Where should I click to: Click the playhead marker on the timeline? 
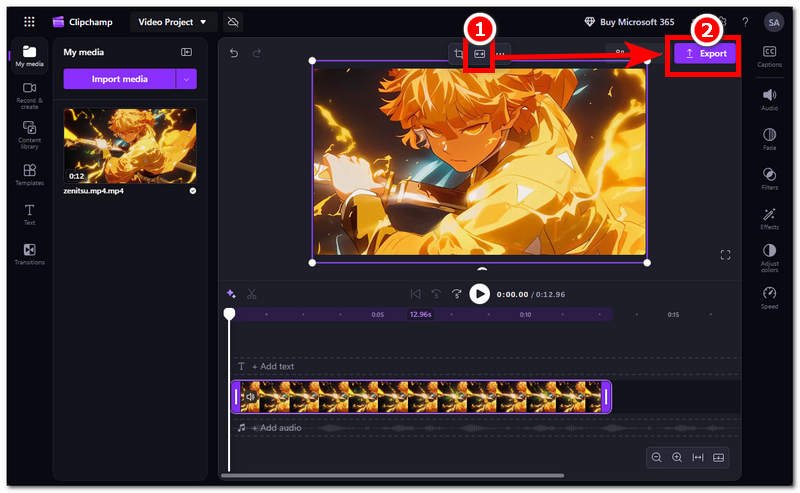pos(229,313)
